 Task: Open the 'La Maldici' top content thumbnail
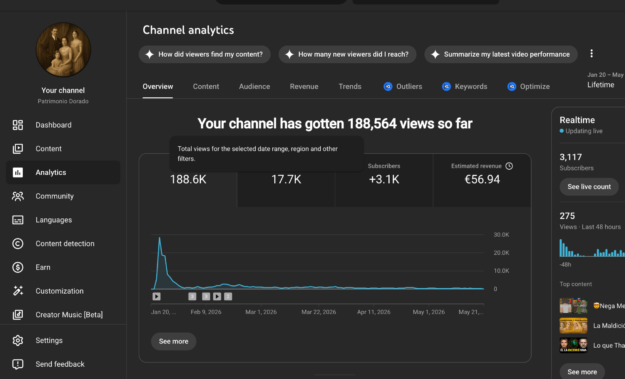click(573, 326)
